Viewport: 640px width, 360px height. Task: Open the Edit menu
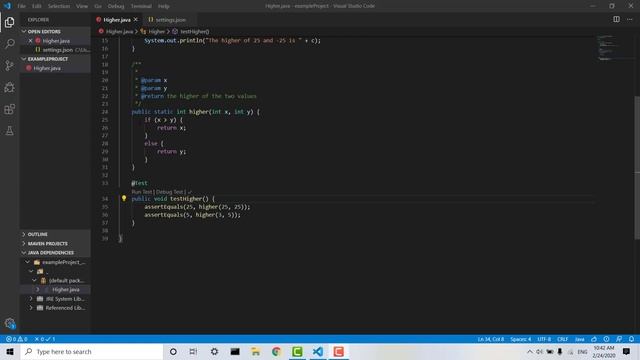click(x=37, y=6)
